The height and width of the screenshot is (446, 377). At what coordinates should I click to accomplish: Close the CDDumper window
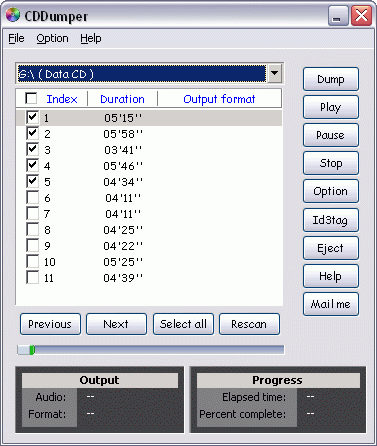pyautogui.click(x=361, y=16)
